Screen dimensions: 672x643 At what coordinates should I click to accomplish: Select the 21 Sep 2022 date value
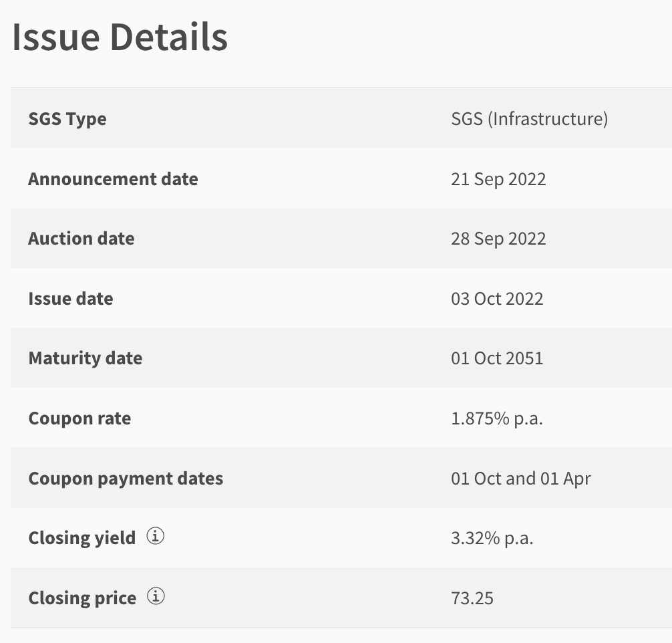point(498,179)
